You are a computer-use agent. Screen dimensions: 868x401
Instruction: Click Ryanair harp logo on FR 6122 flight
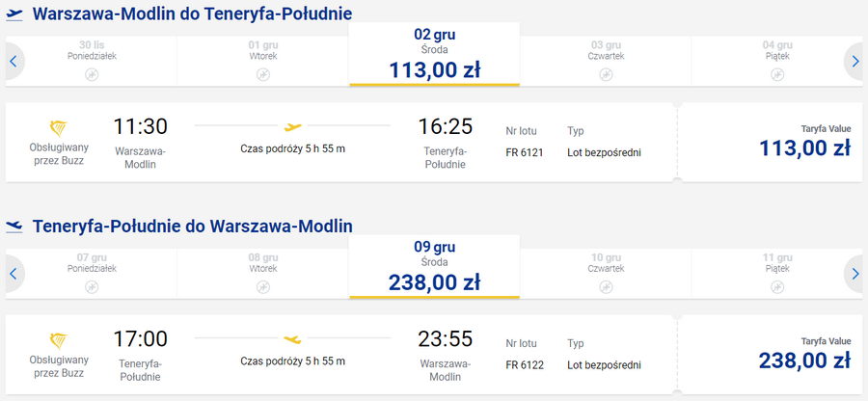pos(59,340)
